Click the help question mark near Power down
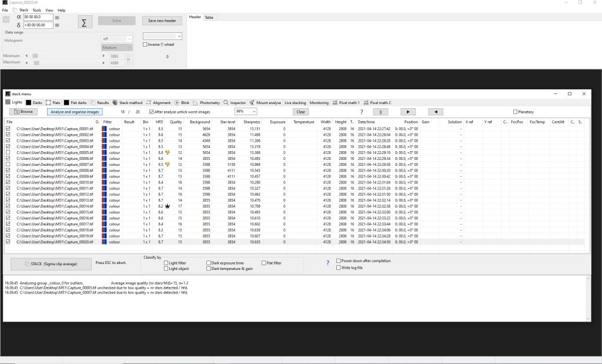 327,263
